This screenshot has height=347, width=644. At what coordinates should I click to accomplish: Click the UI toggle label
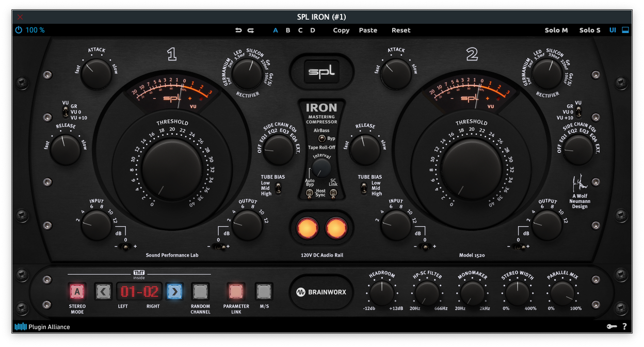613,30
